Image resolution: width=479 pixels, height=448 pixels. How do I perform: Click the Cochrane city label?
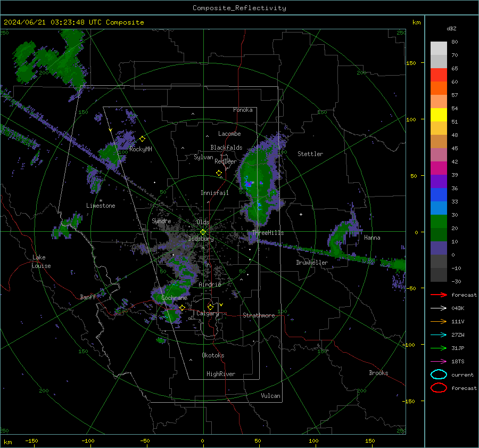coord(174,298)
